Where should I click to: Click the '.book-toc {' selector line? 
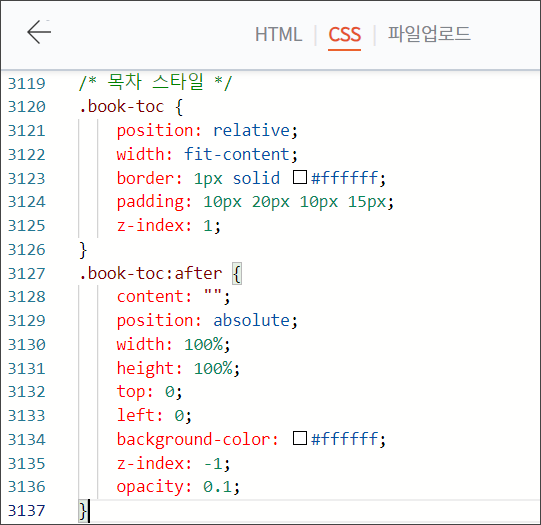(x=131, y=107)
